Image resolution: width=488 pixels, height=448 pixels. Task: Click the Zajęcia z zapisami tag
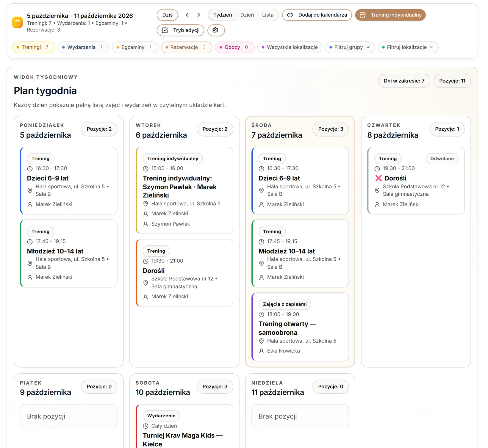(285, 304)
